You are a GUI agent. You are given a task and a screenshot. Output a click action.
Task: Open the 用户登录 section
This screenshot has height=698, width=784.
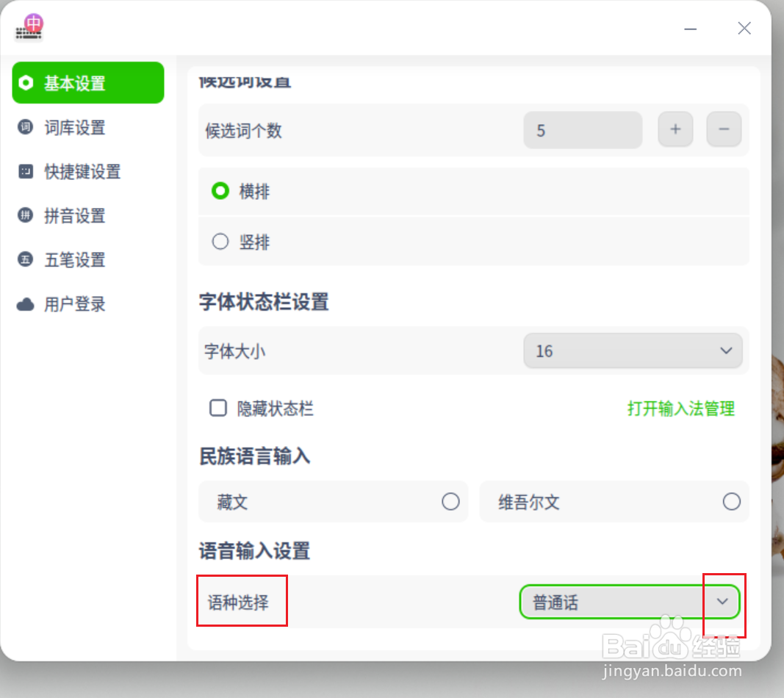tap(73, 303)
